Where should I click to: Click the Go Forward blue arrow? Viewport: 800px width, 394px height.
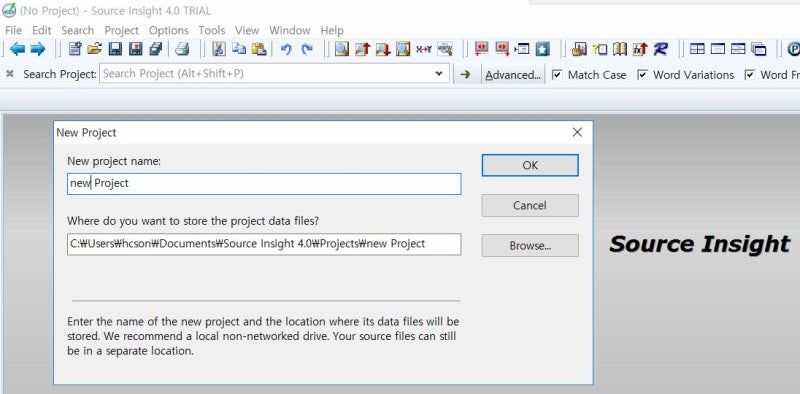click(37, 49)
